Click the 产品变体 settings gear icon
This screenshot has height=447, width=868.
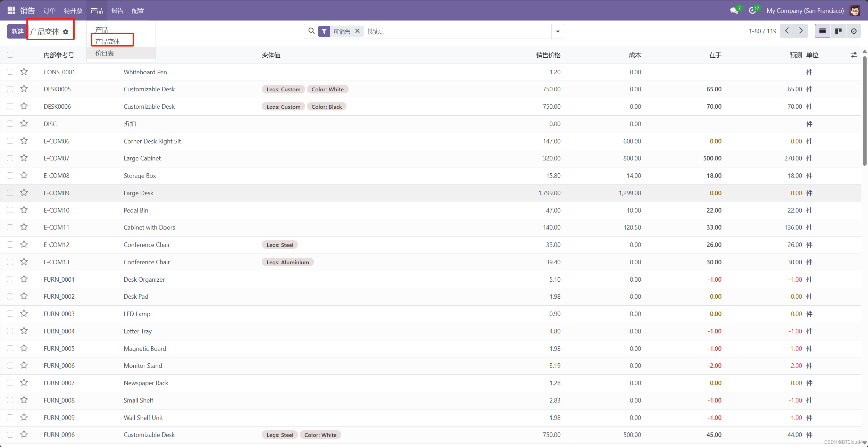pyautogui.click(x=66, y=32)
